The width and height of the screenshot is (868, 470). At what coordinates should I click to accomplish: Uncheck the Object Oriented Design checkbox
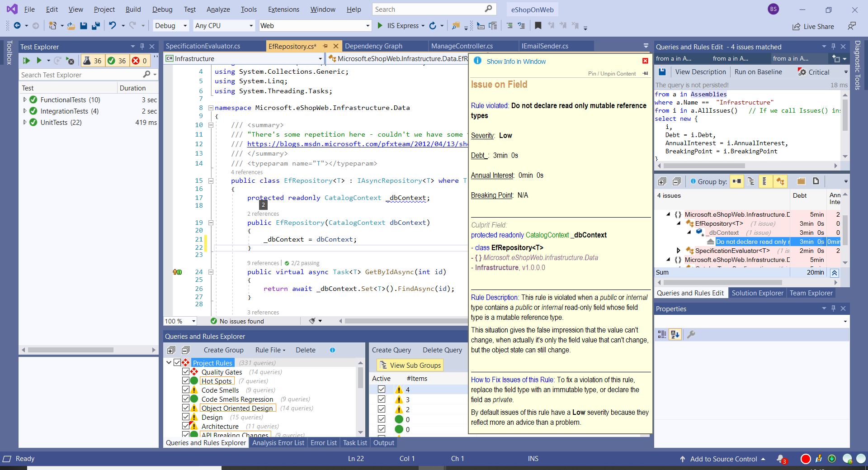pyautogui.click(x=186, y=408)
